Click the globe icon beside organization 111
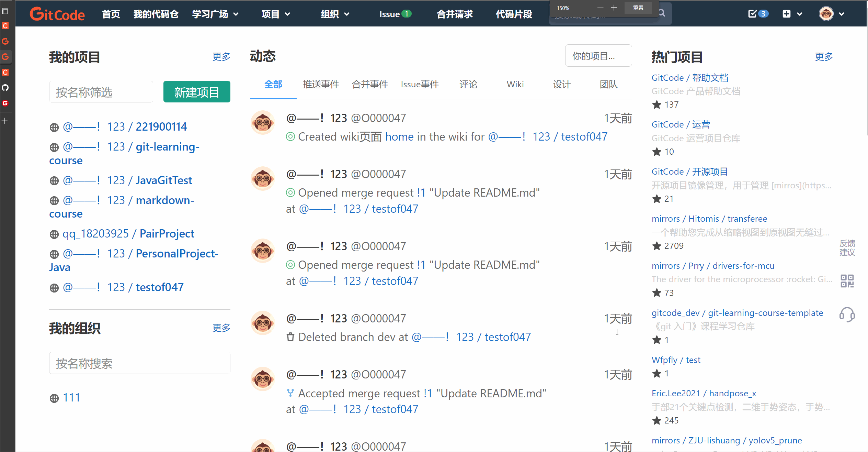 (54, 398)
